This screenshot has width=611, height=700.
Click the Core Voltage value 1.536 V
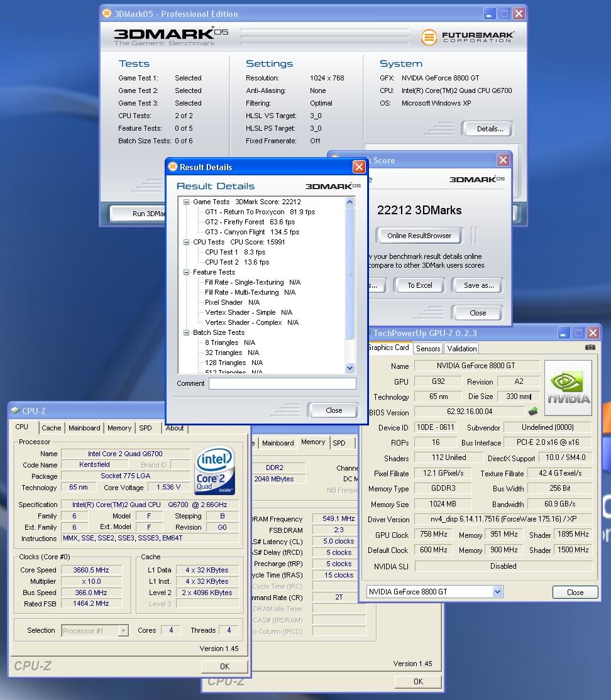168,487
